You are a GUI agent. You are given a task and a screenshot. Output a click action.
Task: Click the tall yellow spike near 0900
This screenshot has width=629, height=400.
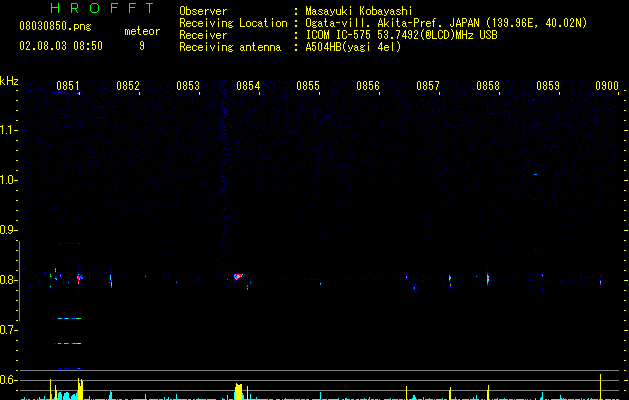[601, 387]
